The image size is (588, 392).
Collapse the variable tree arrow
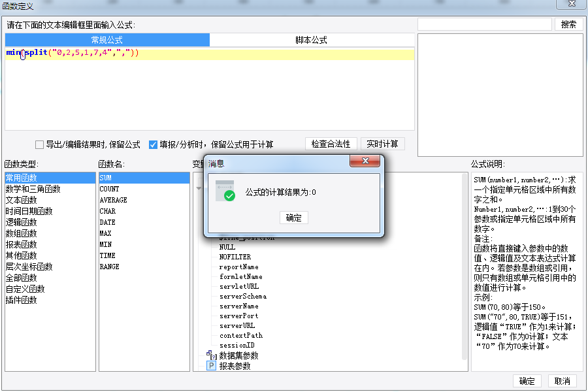[199, 188]
